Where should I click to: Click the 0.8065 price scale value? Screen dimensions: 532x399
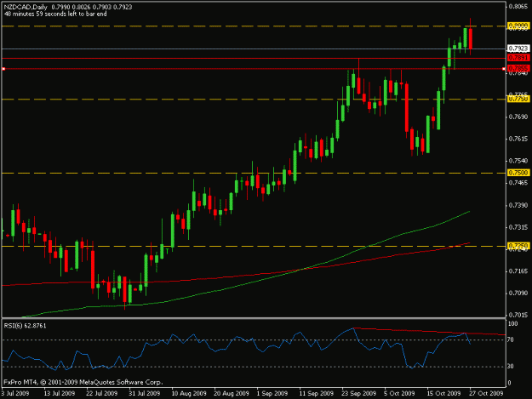(518, 7)
